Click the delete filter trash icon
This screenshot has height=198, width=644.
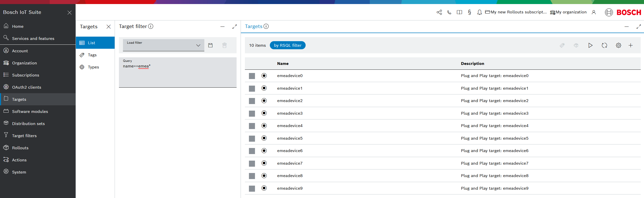(x=224, y=45)
